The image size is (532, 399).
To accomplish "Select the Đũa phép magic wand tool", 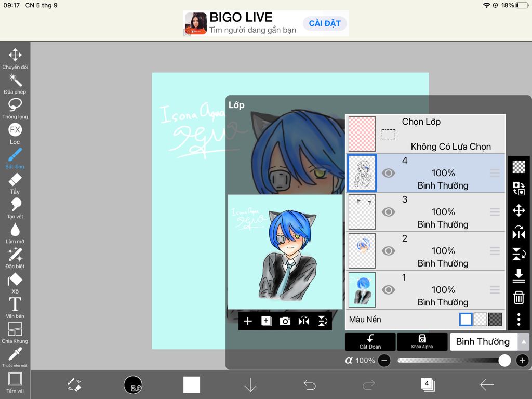I will (x=15, y=84).
